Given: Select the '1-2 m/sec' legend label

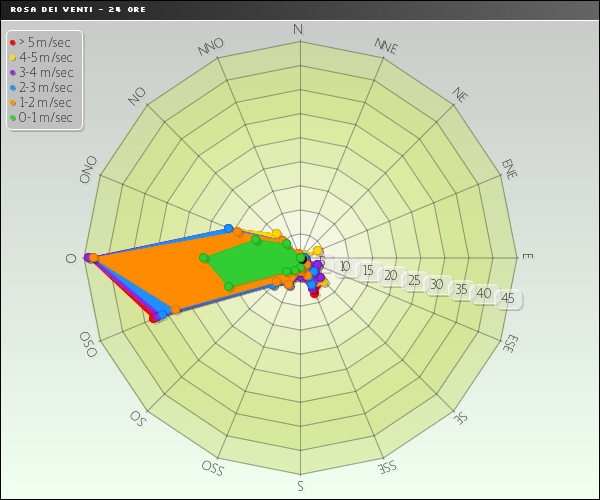Looking at the screenshot, I should (45, 102).
